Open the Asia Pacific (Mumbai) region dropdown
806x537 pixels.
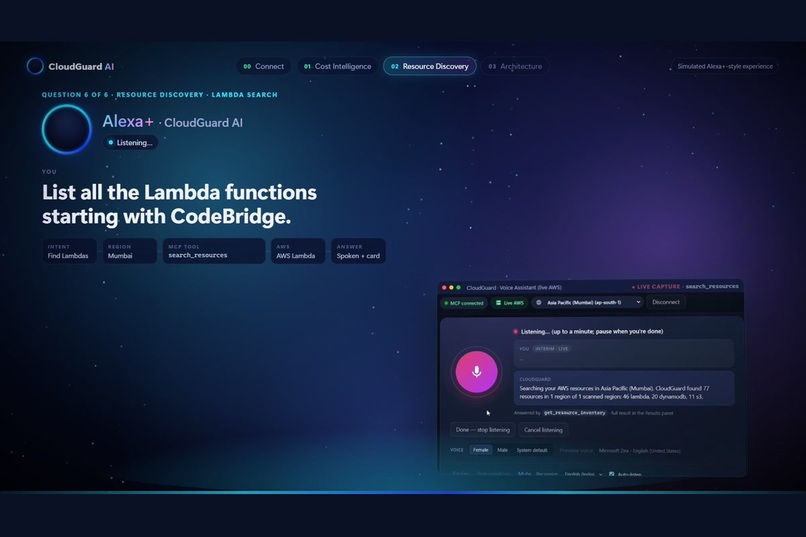click(x=589, y=302)
